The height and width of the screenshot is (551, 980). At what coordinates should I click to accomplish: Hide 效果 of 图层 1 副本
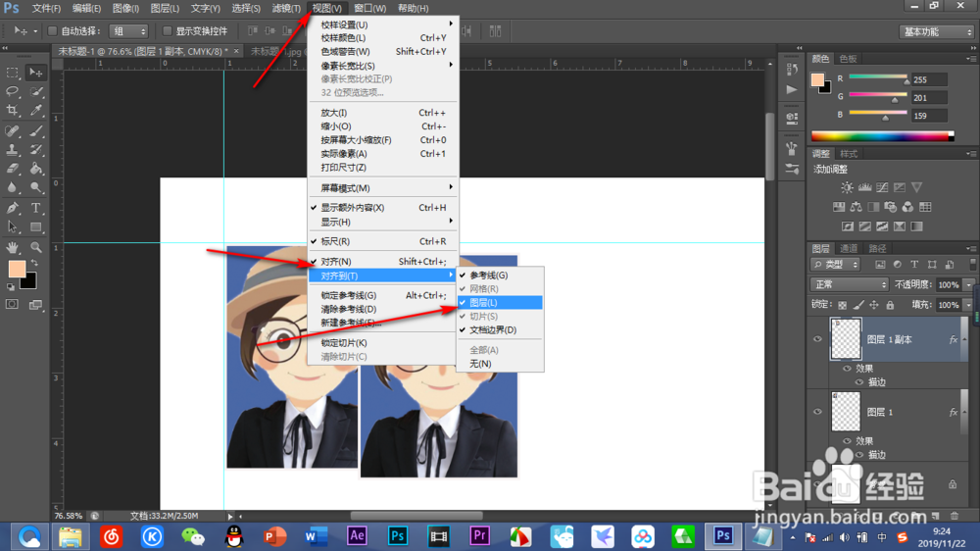coord(847,369)
